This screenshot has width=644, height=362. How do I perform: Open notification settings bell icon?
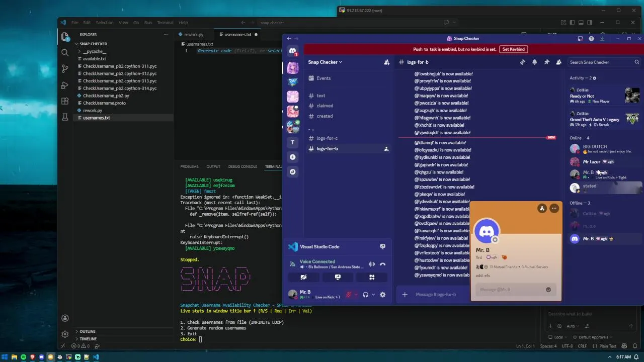[x=534, y=62]
